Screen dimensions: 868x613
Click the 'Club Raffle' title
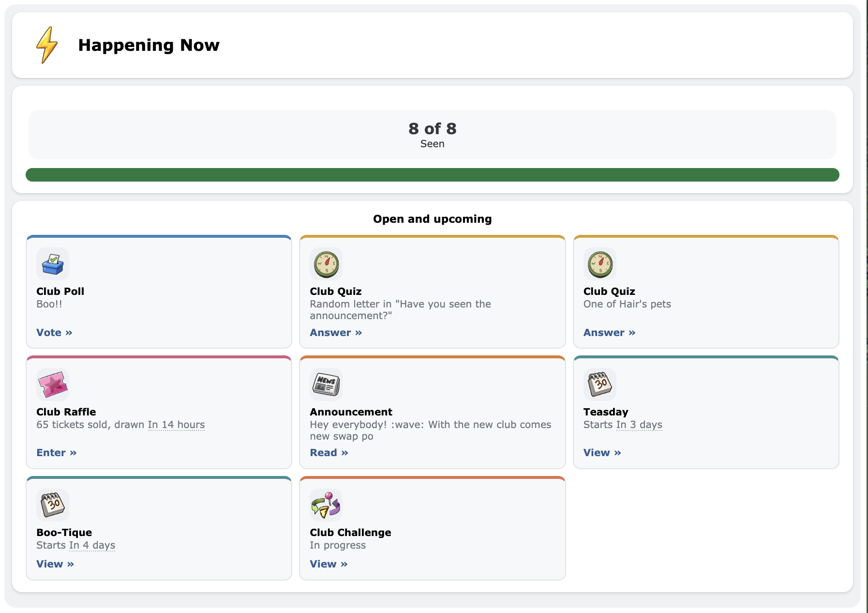click(x=66, y=412)
